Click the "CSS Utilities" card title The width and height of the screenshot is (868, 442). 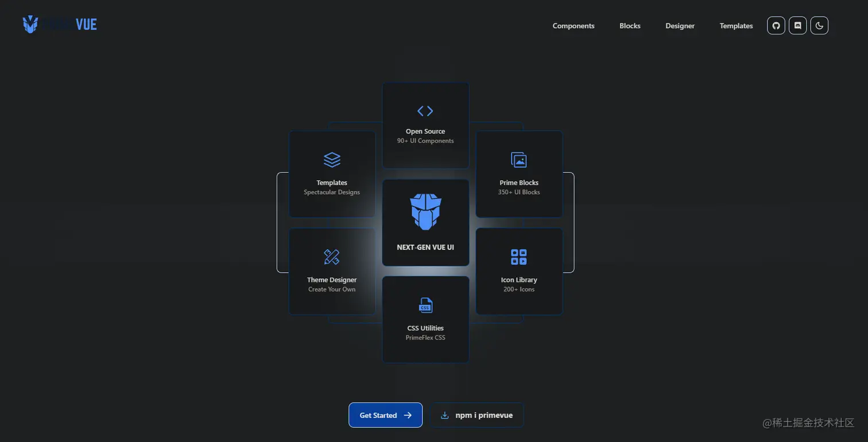(x=425, y=328)
